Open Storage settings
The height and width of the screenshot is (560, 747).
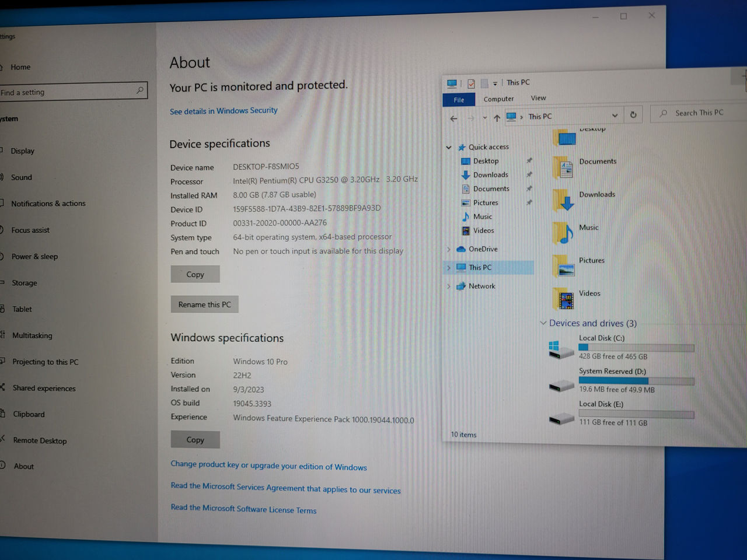(24, 283)
